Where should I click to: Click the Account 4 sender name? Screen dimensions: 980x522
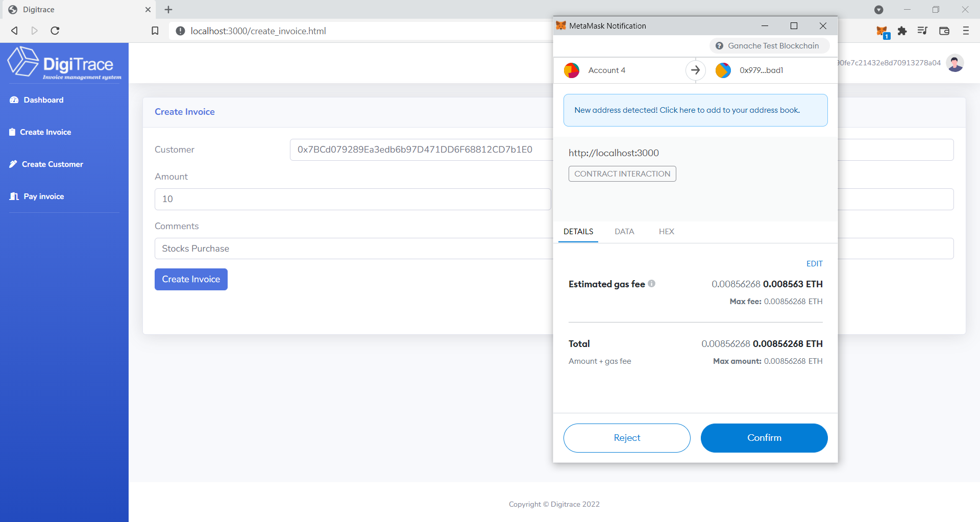coord(607,70)
